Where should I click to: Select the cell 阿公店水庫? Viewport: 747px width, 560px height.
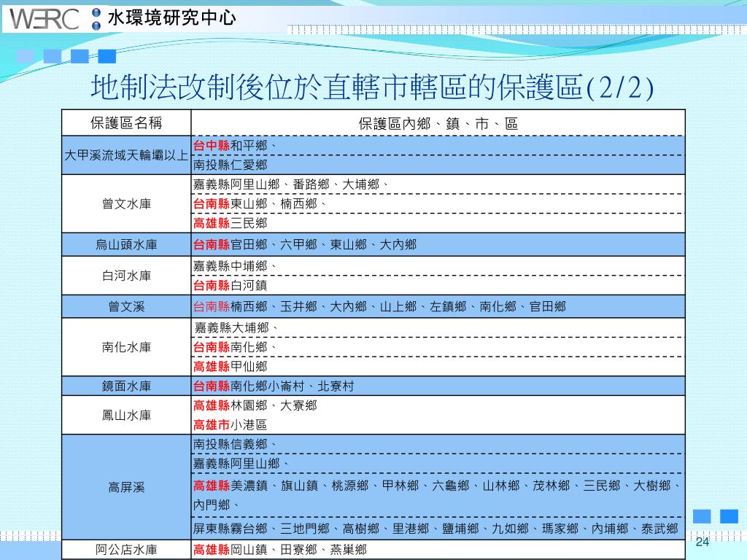point(126,550)
